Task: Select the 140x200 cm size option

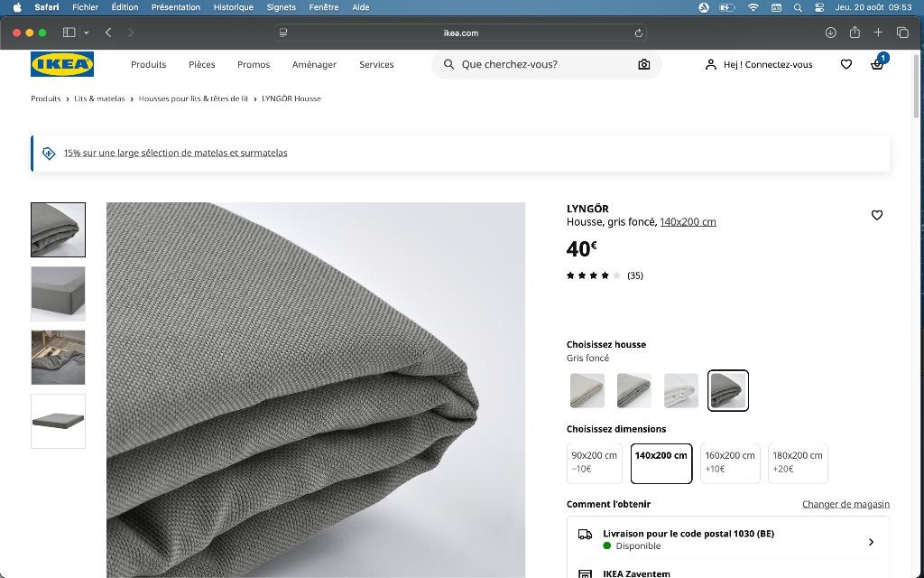Action: [661, 463]
